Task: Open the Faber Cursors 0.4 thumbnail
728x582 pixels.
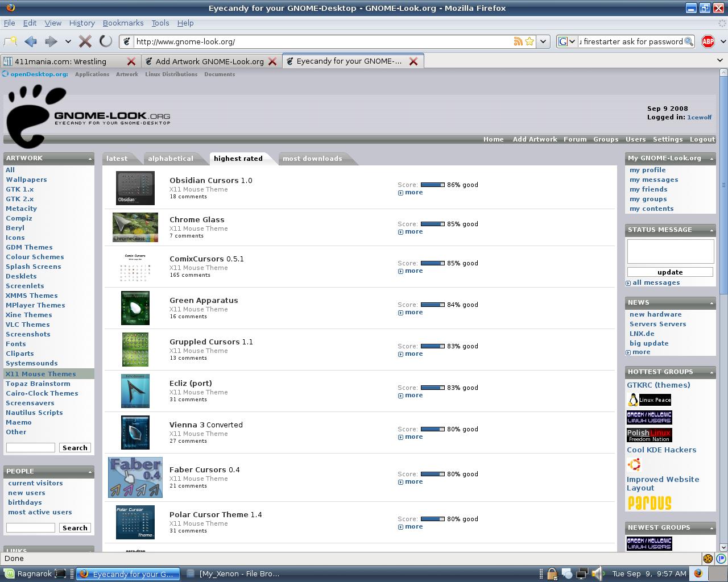Action: [135, 477]
